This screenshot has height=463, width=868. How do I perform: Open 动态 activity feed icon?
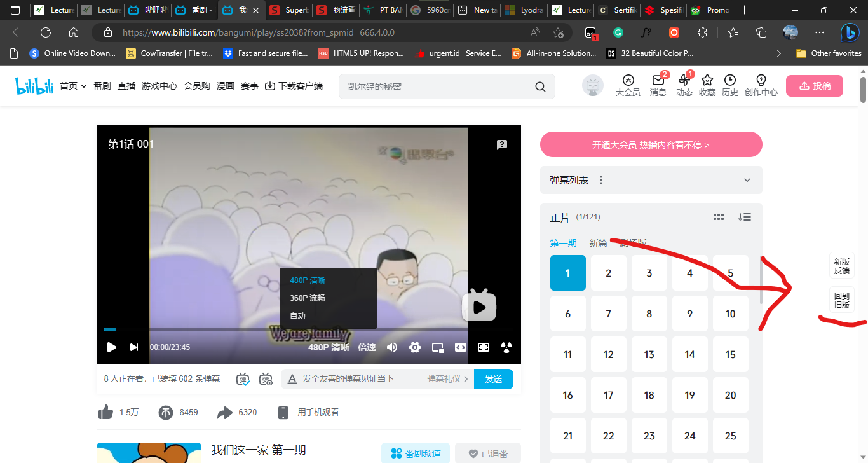click(x=684, y=85)
